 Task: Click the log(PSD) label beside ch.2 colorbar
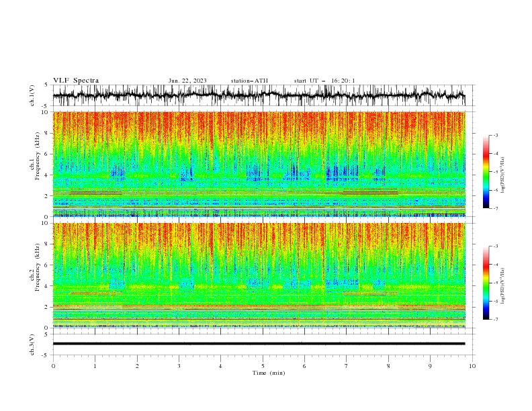[x=503, y=285]
